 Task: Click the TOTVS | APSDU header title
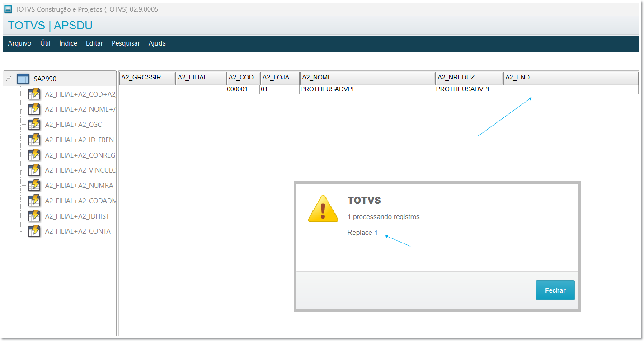point(50,25)
